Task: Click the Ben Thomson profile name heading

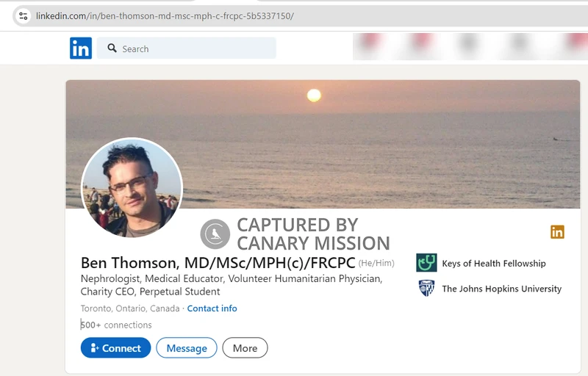Action: click(218, 263)
